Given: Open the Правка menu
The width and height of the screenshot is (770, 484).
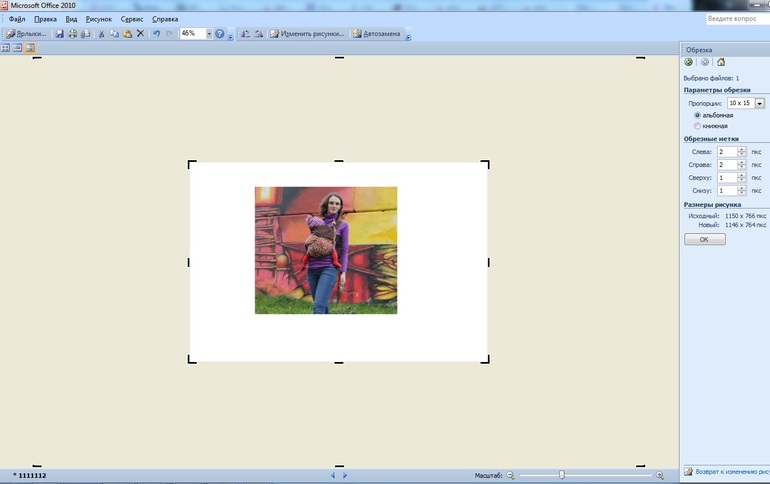Looking at the screenshot, I should (x=45, y=19).
